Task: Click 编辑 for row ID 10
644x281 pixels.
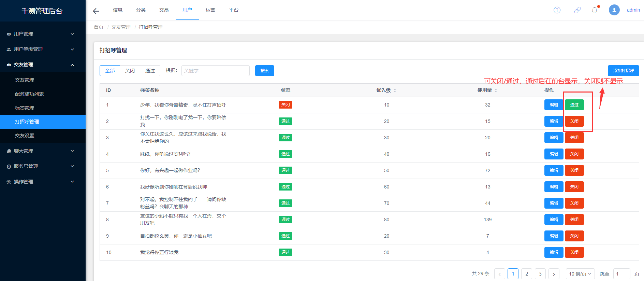Action: (554, 252)
